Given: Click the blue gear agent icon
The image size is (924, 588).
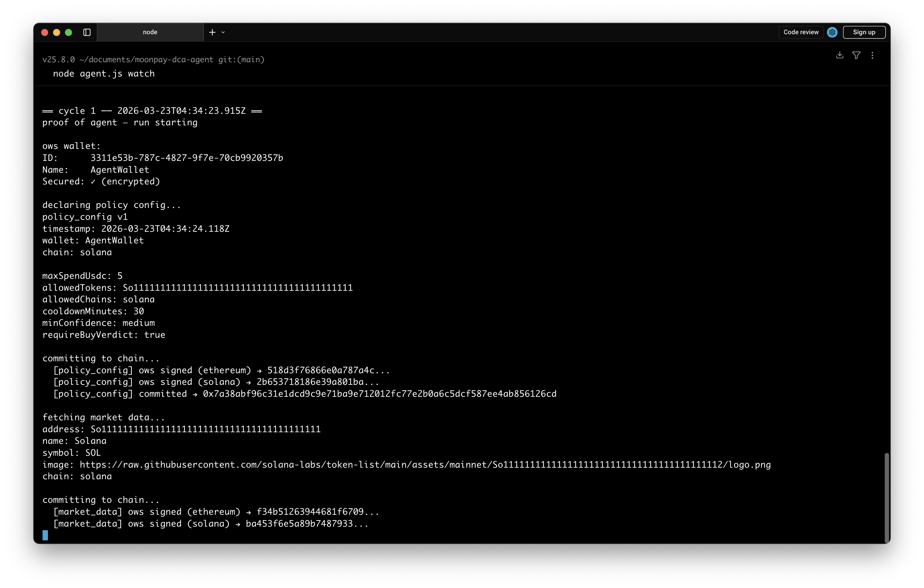Looking at the screenshot, I should click(x=832, y=32).
